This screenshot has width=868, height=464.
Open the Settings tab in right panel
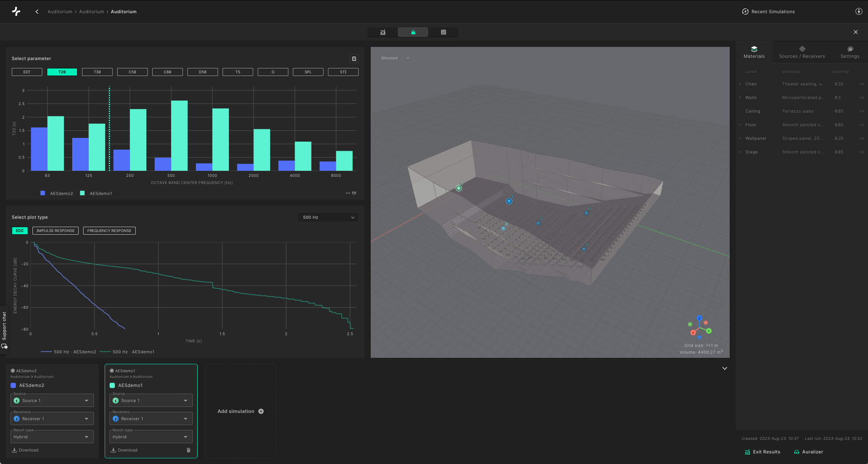[849, 52]
